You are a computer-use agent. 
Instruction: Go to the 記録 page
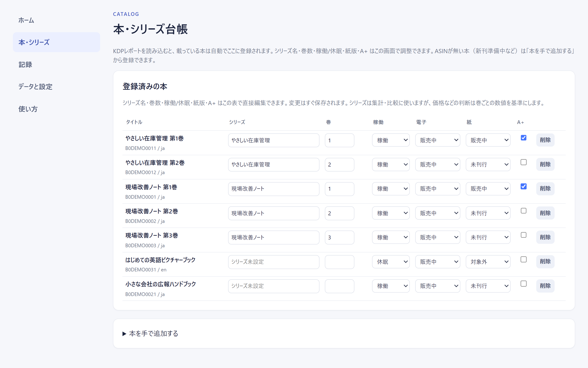click(x=56, y=64)
